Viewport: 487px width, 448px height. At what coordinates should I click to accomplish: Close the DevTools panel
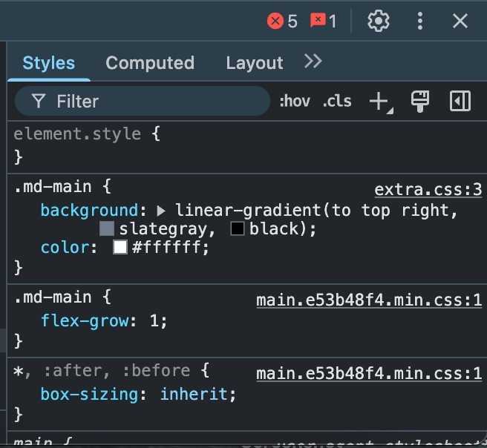click(x=460, y=21)
